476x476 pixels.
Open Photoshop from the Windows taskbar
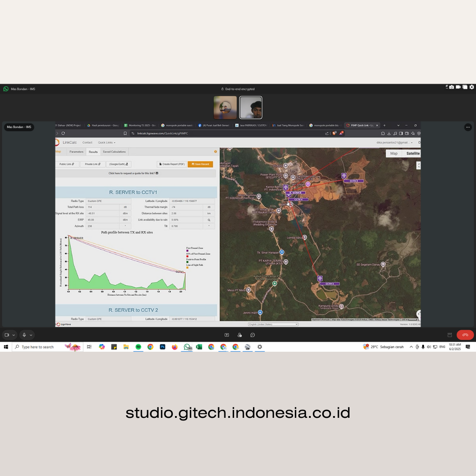(162, 347)
